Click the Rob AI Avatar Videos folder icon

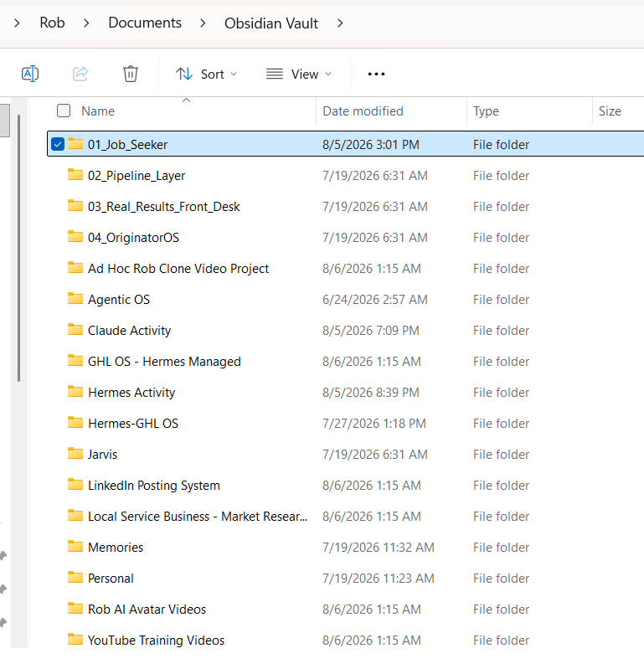[75, 609]
